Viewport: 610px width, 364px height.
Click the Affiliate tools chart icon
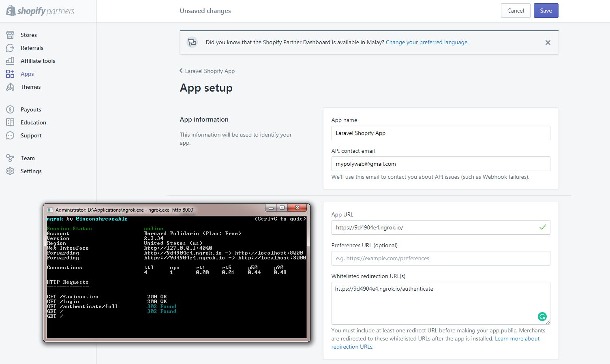pyautogui.click(x=10, y=61)
